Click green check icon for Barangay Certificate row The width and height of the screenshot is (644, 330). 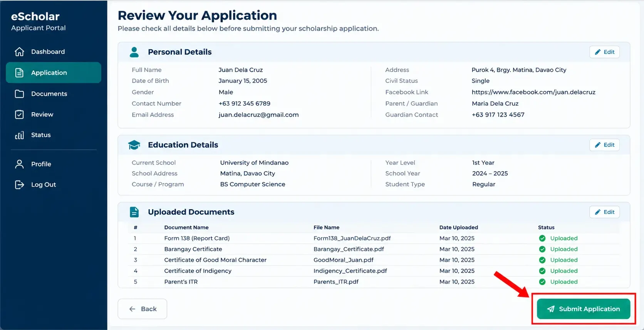click(542, 249)
